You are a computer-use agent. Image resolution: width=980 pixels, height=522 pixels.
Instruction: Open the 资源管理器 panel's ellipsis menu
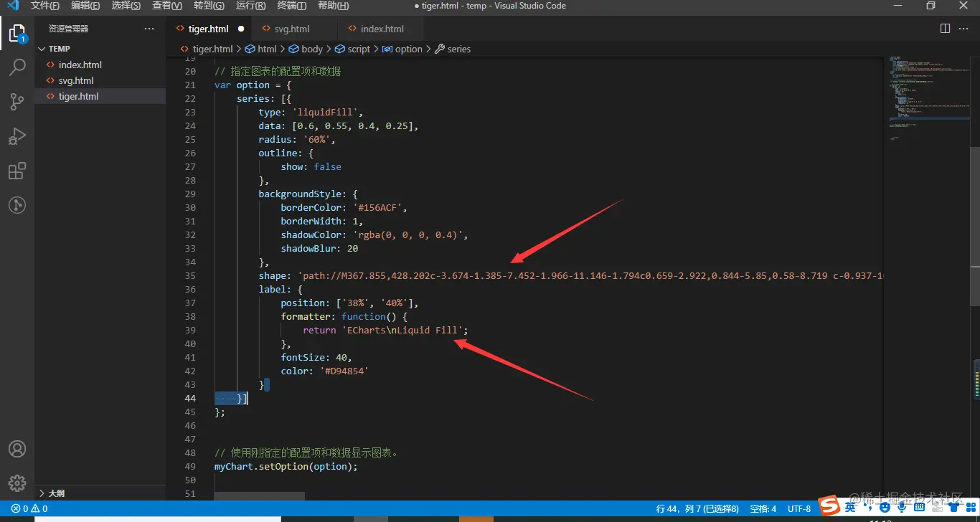click(149, 29)
